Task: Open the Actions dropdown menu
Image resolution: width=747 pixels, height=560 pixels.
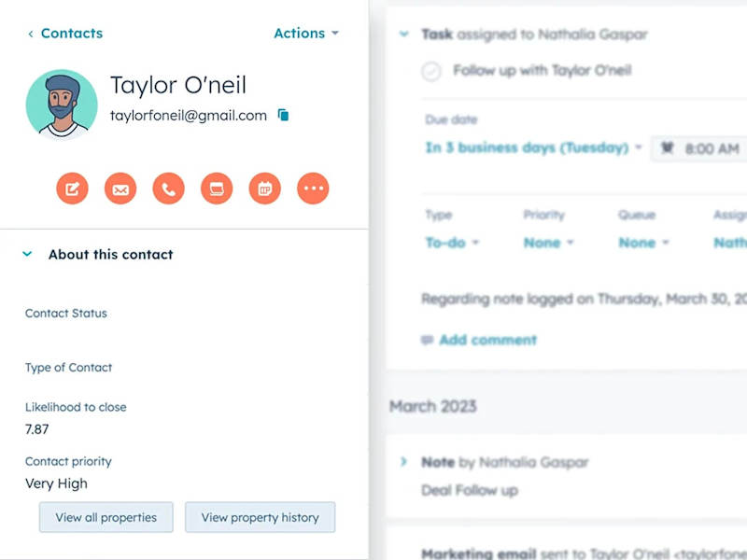Action: point(306,34)
